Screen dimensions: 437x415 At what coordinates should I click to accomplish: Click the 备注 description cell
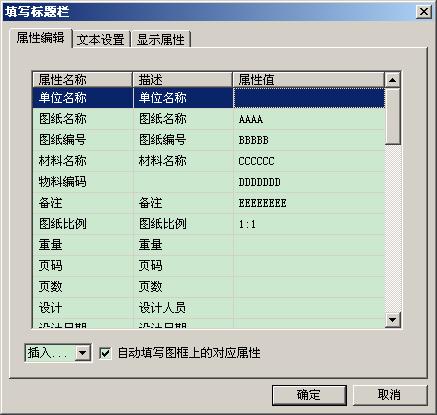click(183, 203)
